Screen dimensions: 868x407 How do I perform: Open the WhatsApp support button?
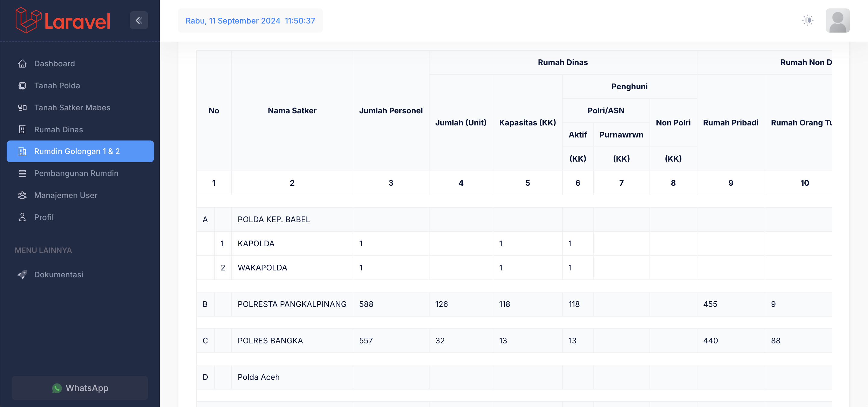coord(80,388)
